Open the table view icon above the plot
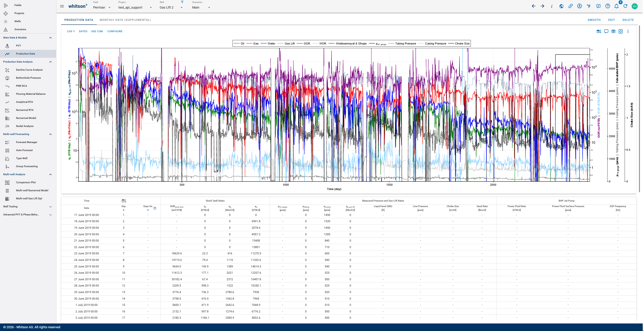This screenshot has height=331, width=644. pos(613,31)
